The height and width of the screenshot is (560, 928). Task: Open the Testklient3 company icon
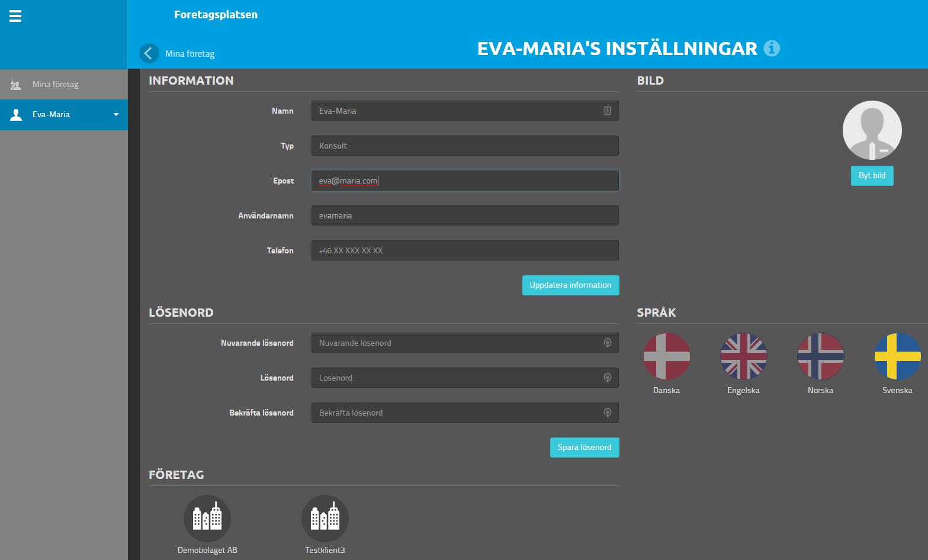[325, 519]
